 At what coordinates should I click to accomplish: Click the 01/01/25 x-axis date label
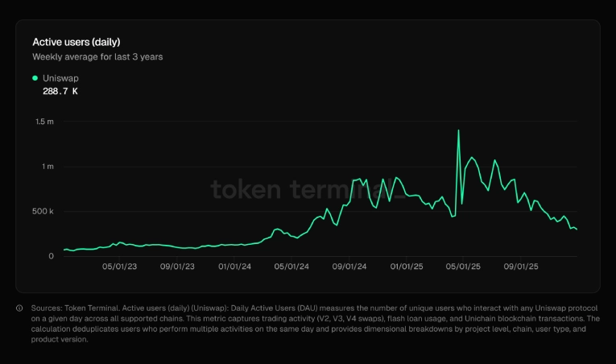(x=407, y=266)
